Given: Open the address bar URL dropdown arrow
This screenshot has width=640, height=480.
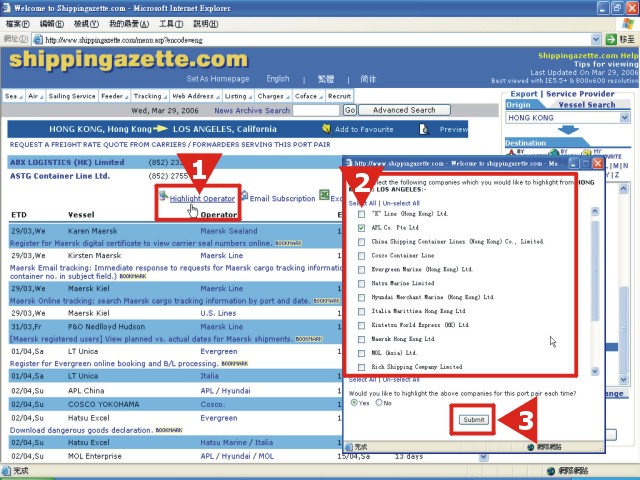Looking at the screenshot, I should [596, 40].
